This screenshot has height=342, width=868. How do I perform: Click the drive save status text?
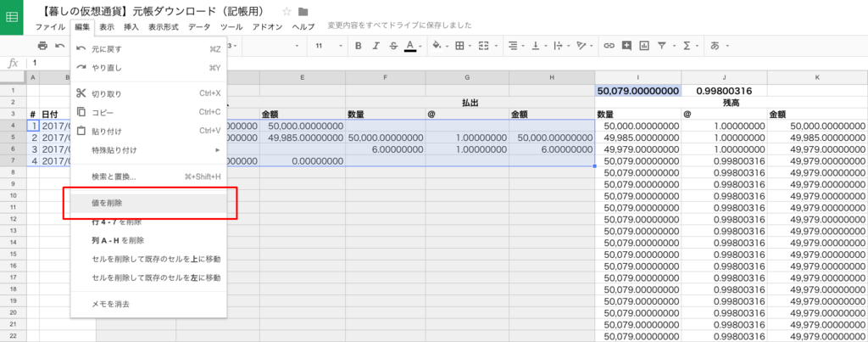pos(399,25)
